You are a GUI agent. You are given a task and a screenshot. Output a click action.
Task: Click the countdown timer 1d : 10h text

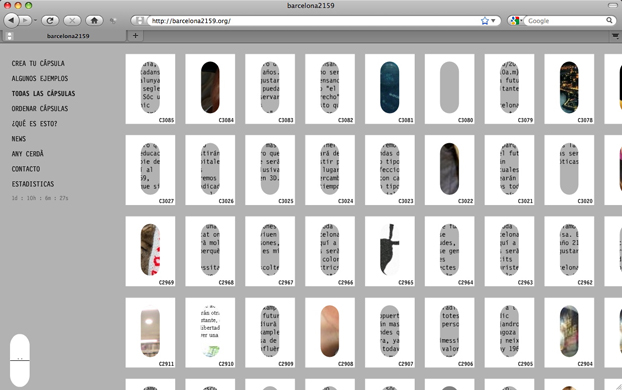click(40, 198)
